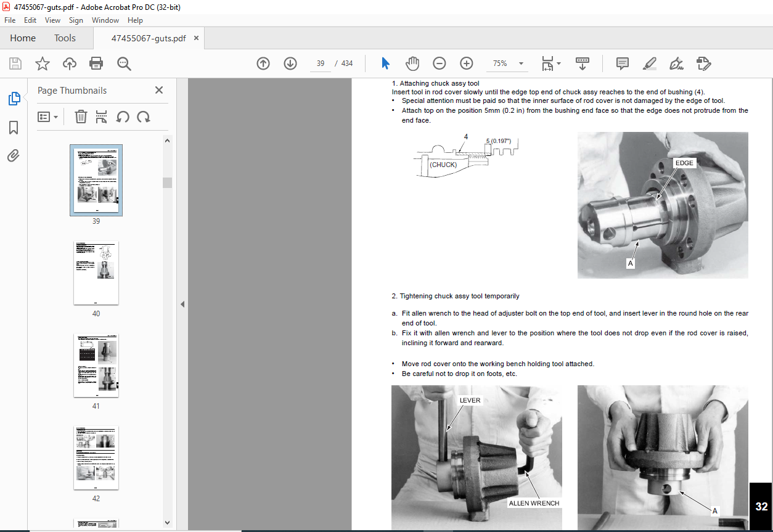Print the document with the printer icon

point(96,63)
